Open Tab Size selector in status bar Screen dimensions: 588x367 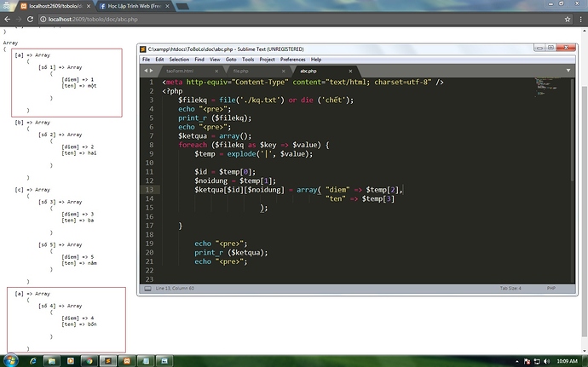click(510, 289)
